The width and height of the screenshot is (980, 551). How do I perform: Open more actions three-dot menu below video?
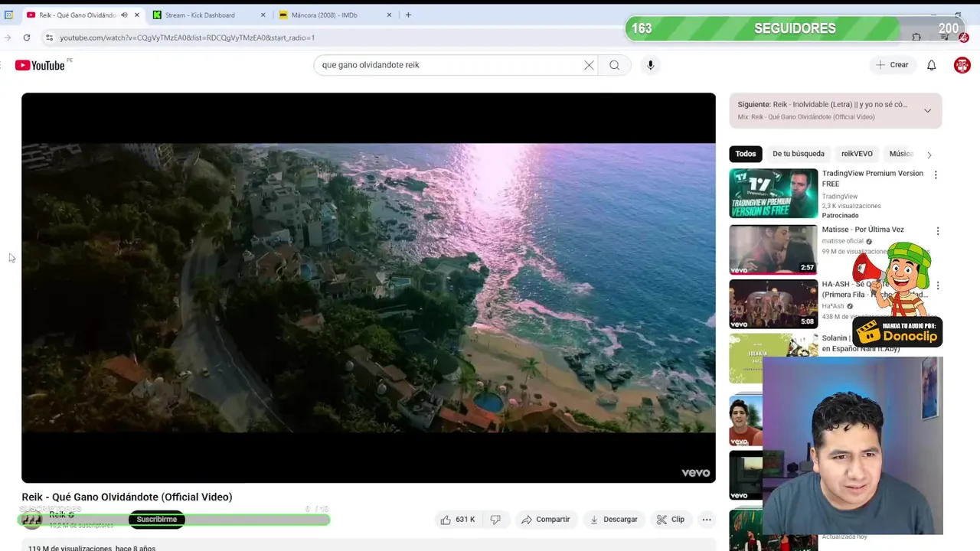(707, 520)
